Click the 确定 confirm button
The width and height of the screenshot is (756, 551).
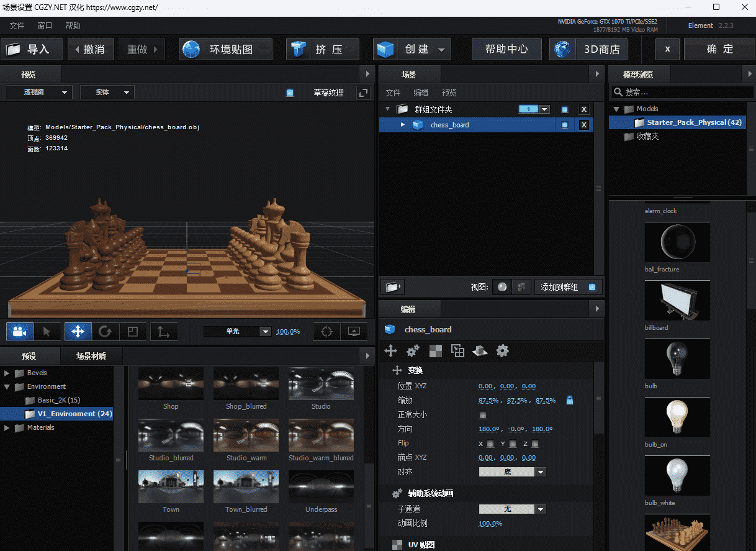719,48
